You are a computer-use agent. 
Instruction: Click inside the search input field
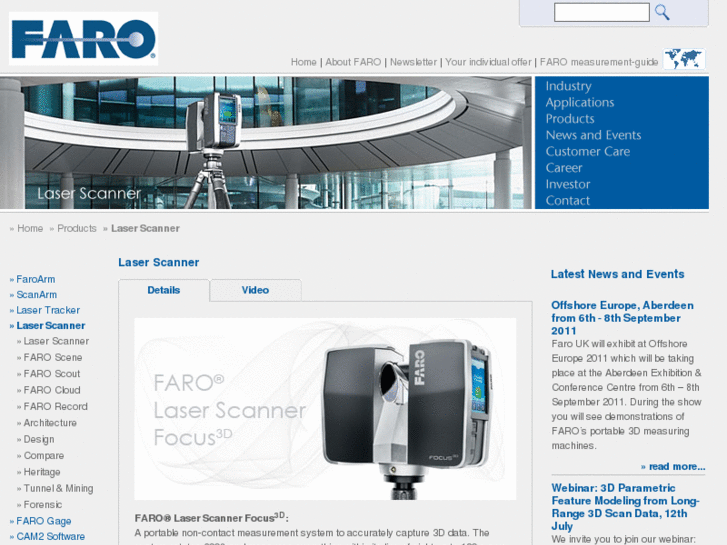[x=601, y=12]
